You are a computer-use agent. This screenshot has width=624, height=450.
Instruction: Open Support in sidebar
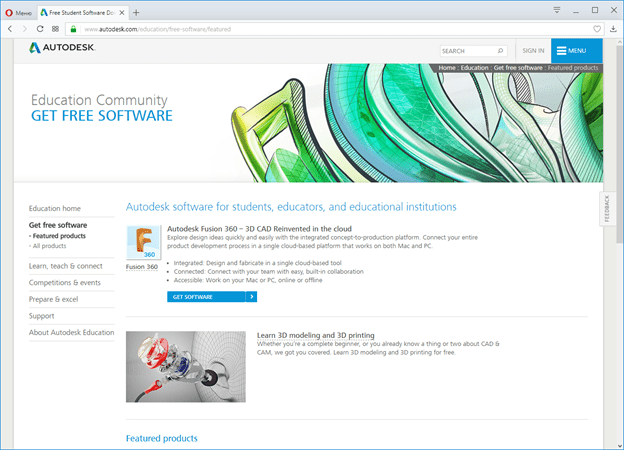(41, 316)
